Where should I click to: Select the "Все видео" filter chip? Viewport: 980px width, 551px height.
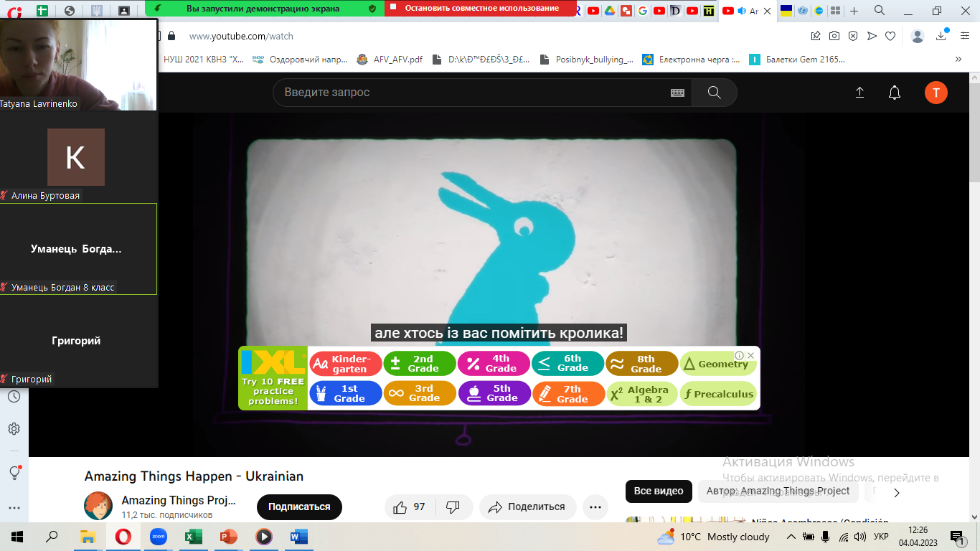[659, 491]
